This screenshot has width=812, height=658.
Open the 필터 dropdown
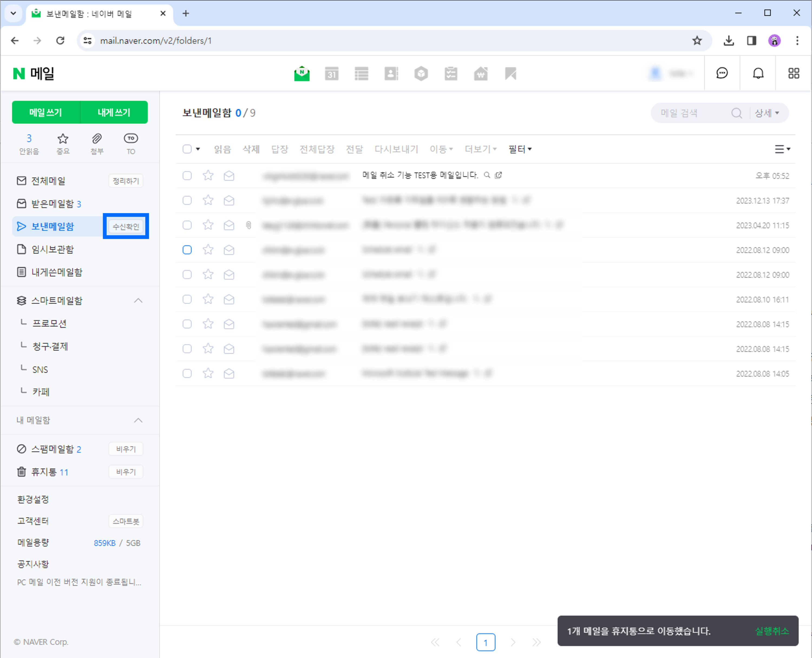pyautogui.click(x=520, y=149)
